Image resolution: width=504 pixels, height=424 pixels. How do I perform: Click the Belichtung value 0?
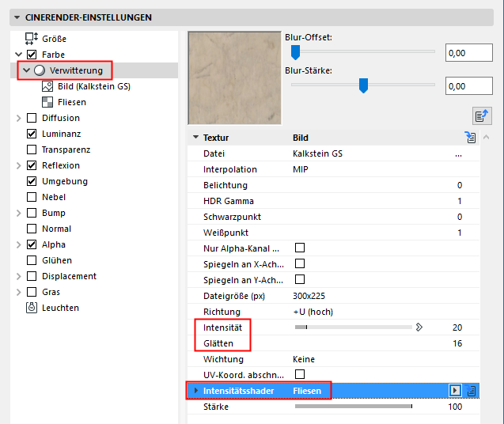pyautogui.click(x=460, y=185)
